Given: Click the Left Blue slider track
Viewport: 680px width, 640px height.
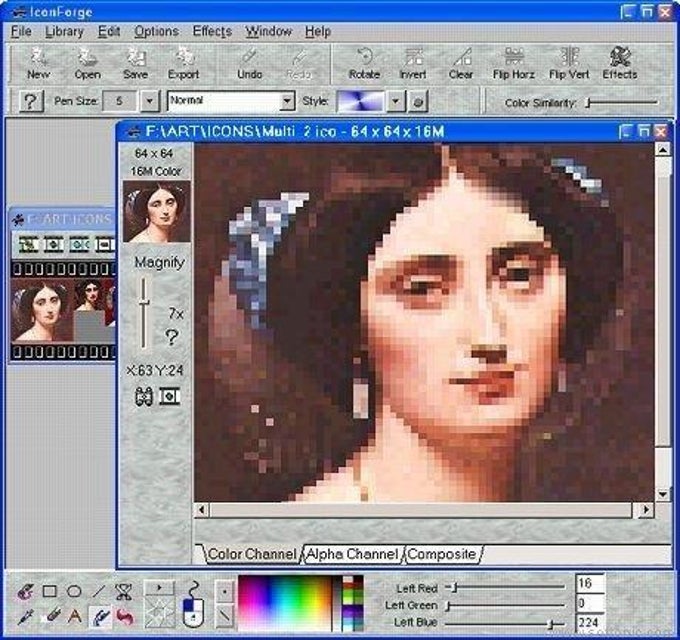Looking at the screenshot, I should [x=506, y=624].
